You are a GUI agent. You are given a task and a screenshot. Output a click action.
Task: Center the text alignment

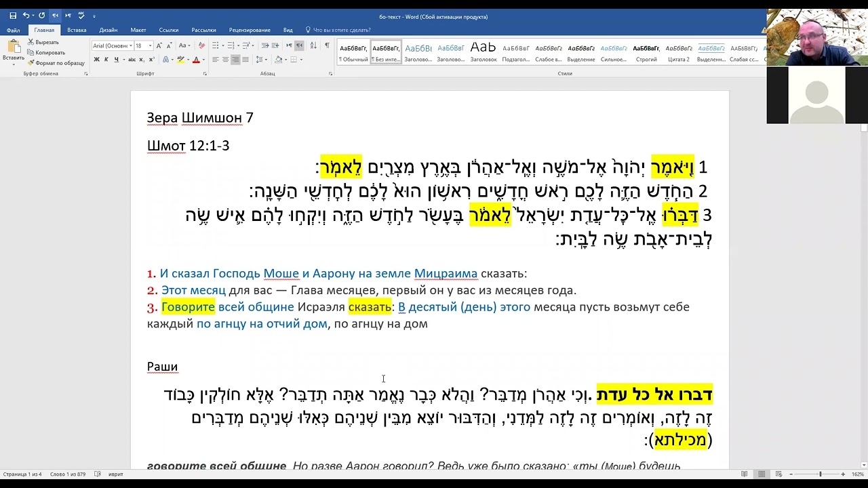click(x=225, y=60)
